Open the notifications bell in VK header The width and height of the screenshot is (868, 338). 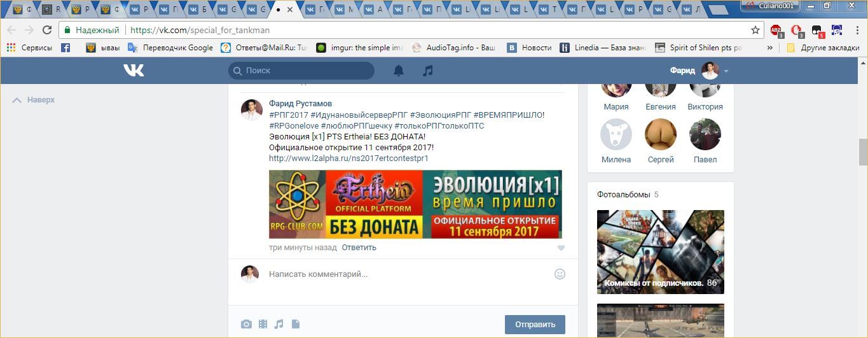coord(399,71)
